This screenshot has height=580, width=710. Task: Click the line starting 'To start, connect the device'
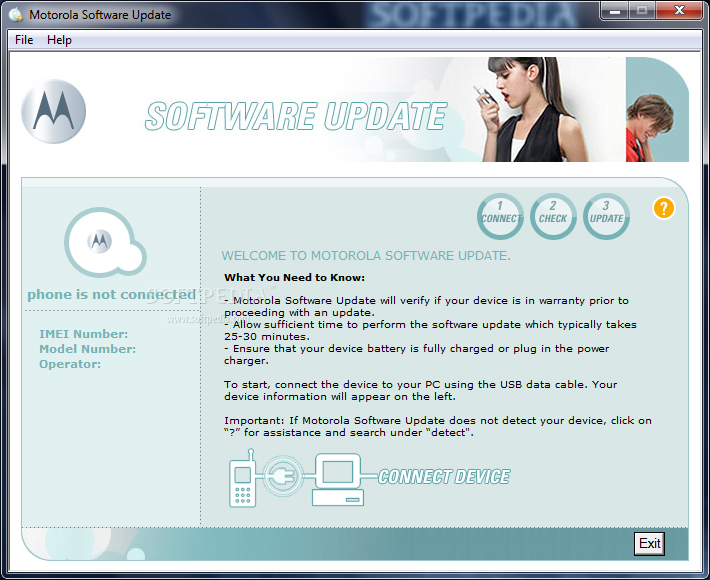421,384
